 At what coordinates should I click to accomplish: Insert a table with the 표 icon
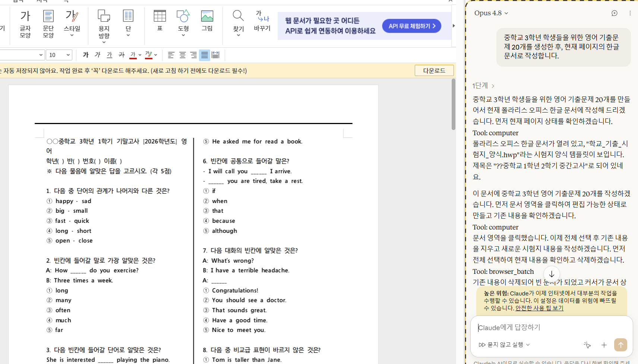[160, 21]
